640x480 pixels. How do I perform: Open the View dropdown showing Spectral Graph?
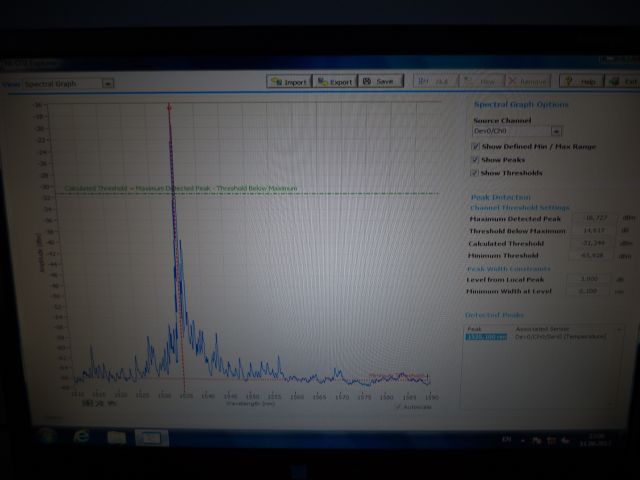[68, 84]
